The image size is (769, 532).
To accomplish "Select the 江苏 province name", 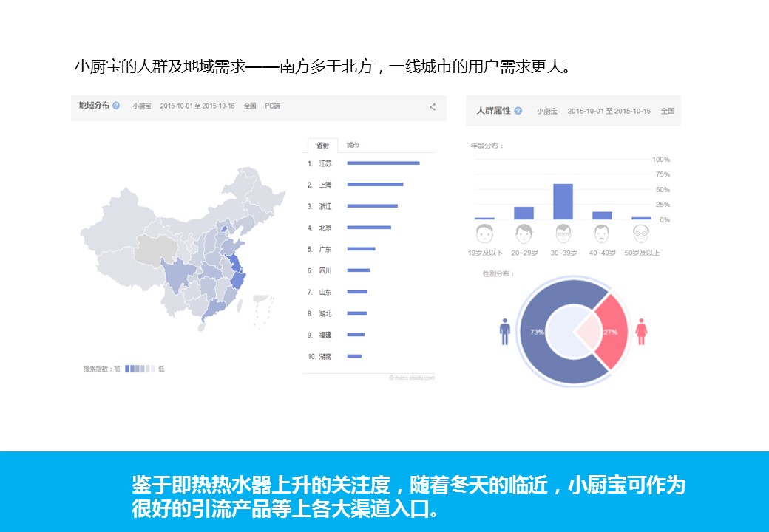I will [325, 163].
